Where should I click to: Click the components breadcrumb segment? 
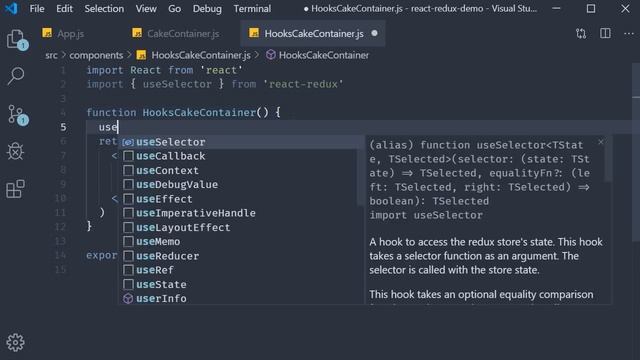click(96, 55)
